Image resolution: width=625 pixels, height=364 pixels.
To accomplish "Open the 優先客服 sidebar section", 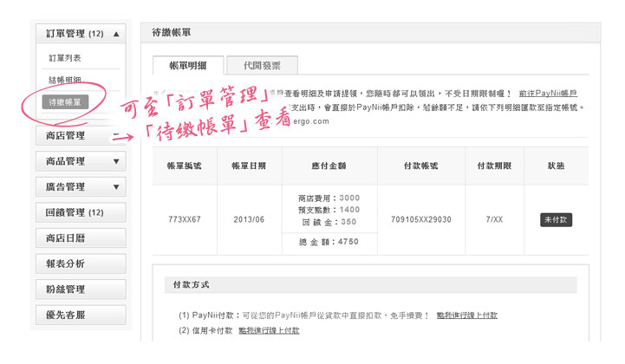I will 81,315.
